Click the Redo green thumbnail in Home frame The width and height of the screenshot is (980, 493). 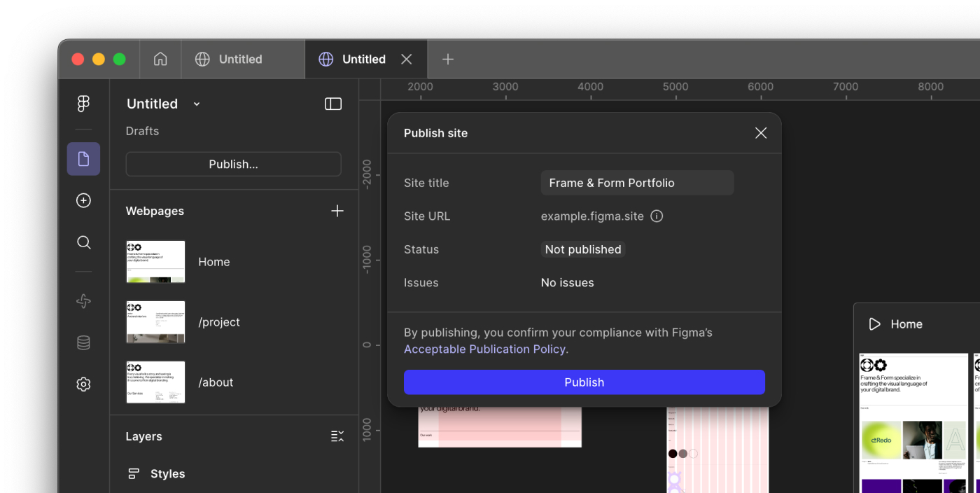tap(881, 440)
